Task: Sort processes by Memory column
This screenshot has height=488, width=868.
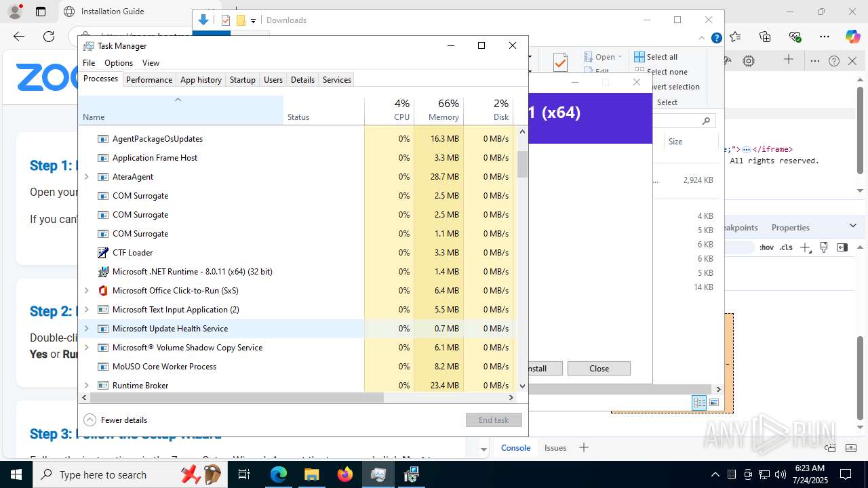Action: 439,110
